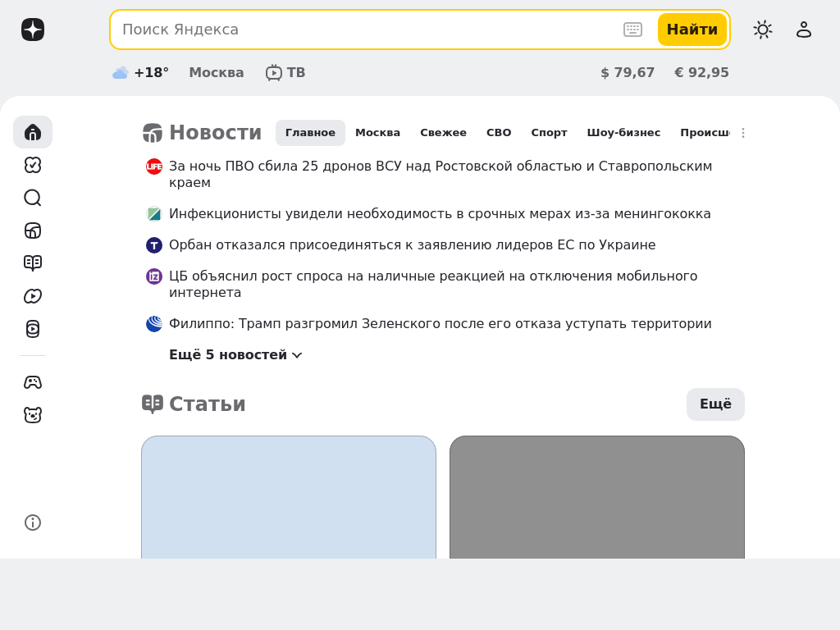Click the Найти search button
This screenshot has width=840, height=630.
(692, 30)
